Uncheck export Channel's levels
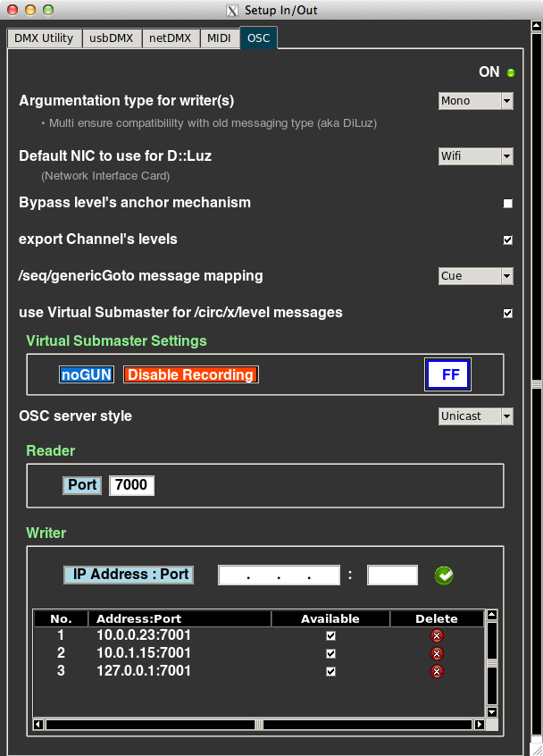 (508, 240)
